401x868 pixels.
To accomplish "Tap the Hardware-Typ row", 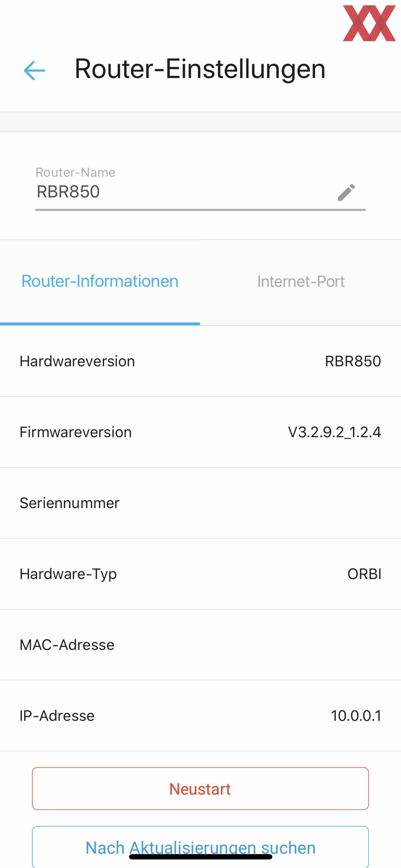I will click(x=200, y=574).
